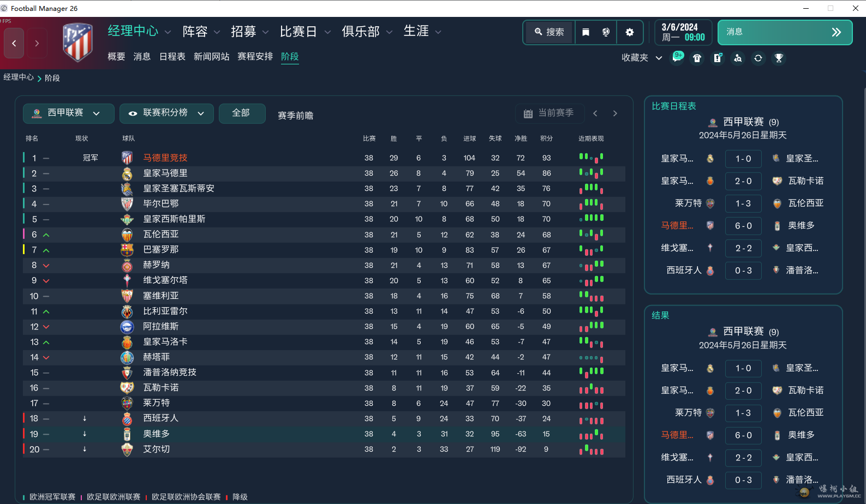Click 皇家圣塞瓦斯蒂安 team name
The width and height of the screenshot is (866, 504).
(178, 189)
